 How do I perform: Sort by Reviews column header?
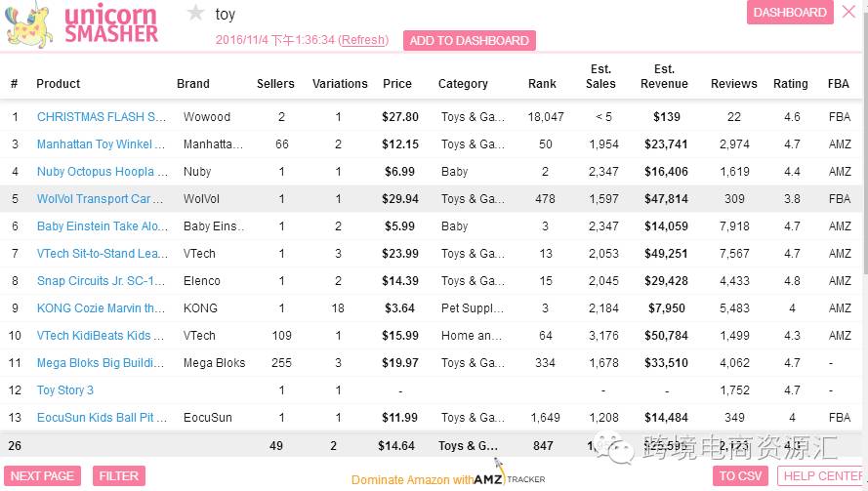point(734,84)
